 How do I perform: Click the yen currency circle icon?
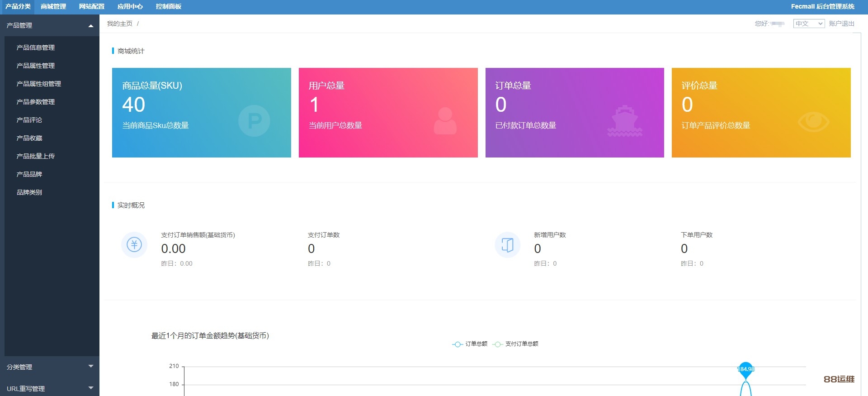click(x=134, y=245)
